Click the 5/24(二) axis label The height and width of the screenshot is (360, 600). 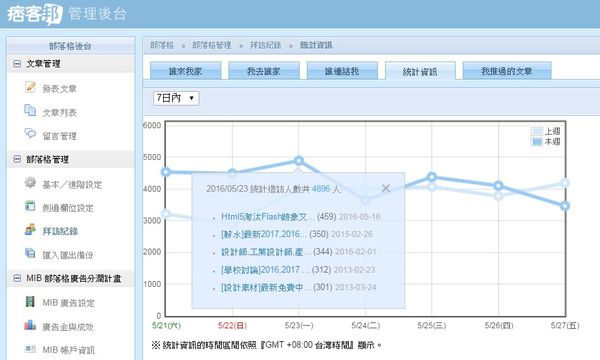coord(365,326)
